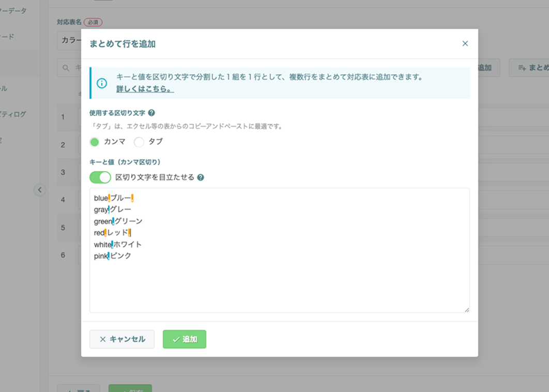Select the カンマ radio button

(x=95, y=142)
